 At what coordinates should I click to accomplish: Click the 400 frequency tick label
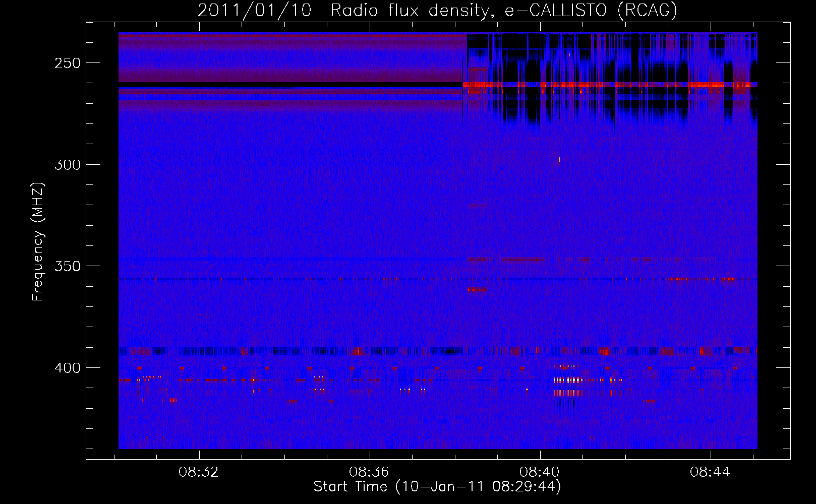point(68,368)
